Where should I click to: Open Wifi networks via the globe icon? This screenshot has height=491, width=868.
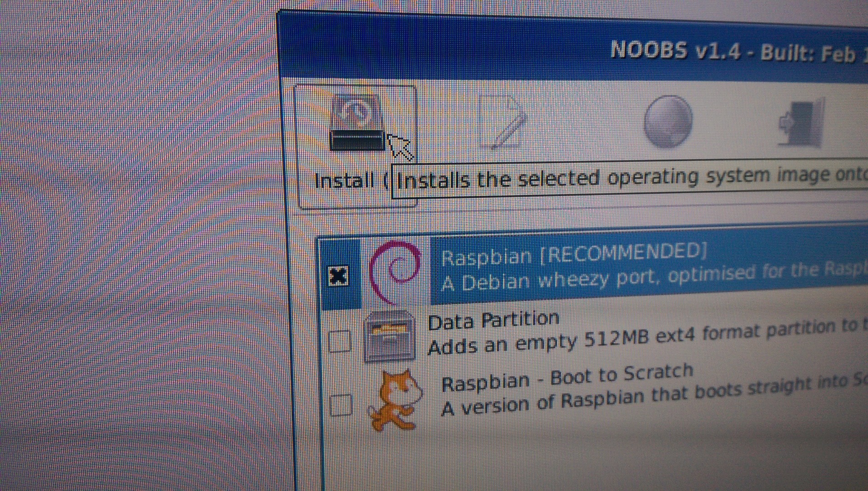667,120
